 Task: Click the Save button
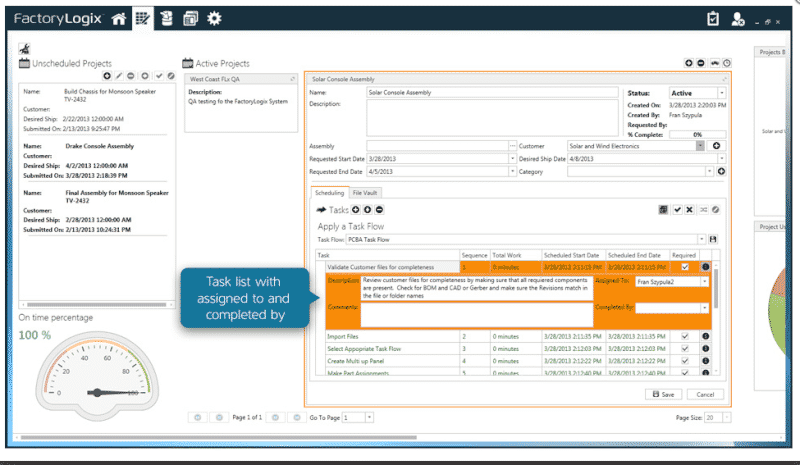point(662,395)
